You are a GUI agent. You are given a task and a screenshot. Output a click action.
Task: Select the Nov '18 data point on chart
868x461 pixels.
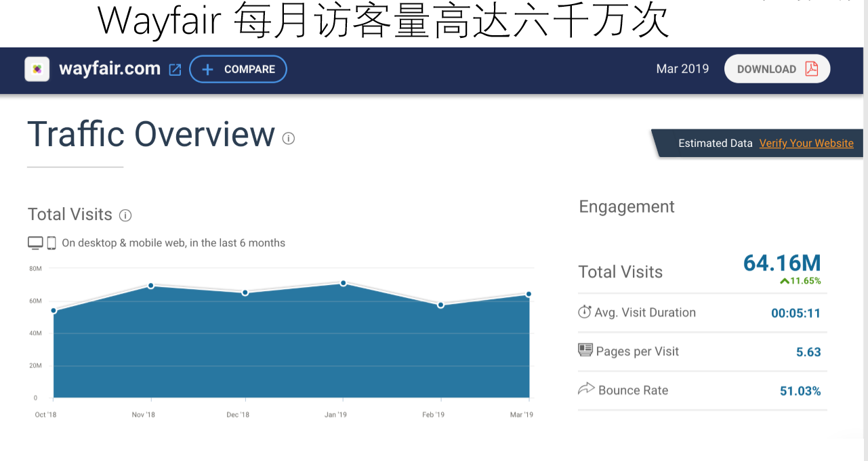click(151, 286)
